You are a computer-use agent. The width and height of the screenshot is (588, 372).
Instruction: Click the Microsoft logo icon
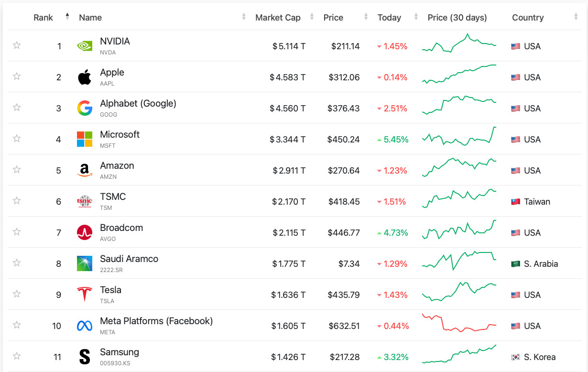85,139
